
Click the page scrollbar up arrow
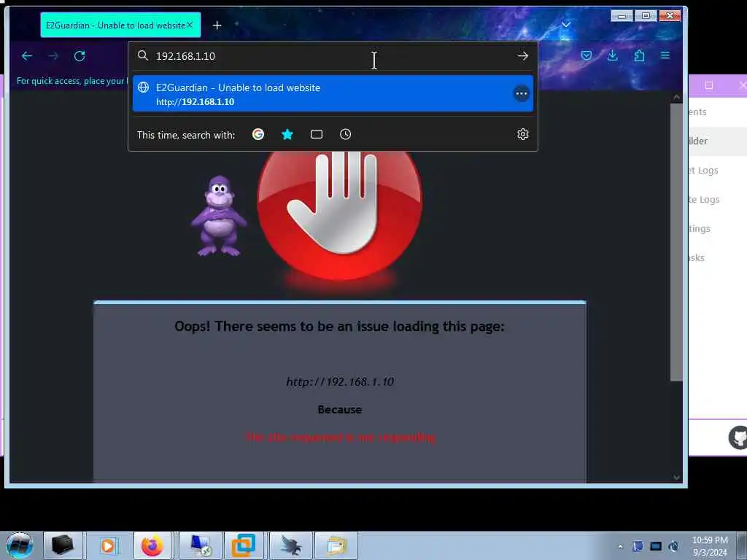pyautogui.click(x=676, y=97)
